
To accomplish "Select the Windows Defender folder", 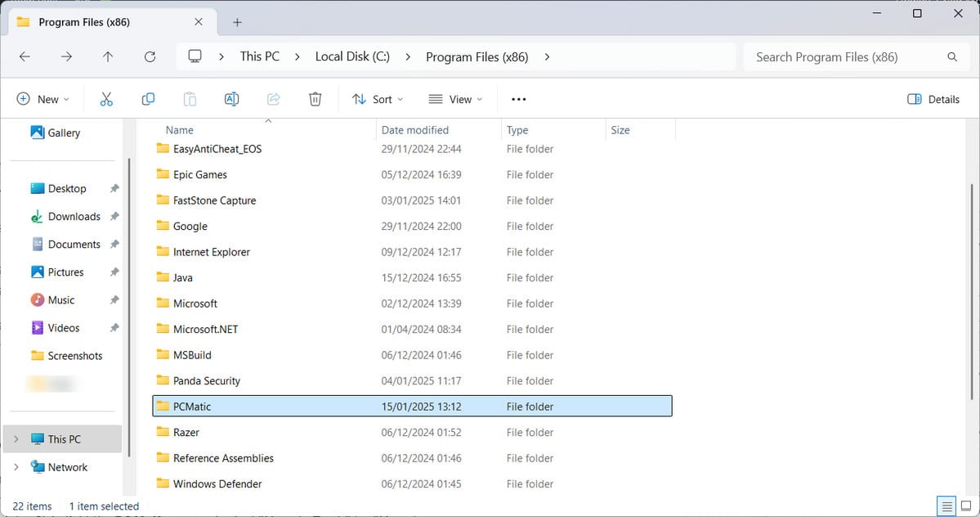I will [x=413, y=483].
